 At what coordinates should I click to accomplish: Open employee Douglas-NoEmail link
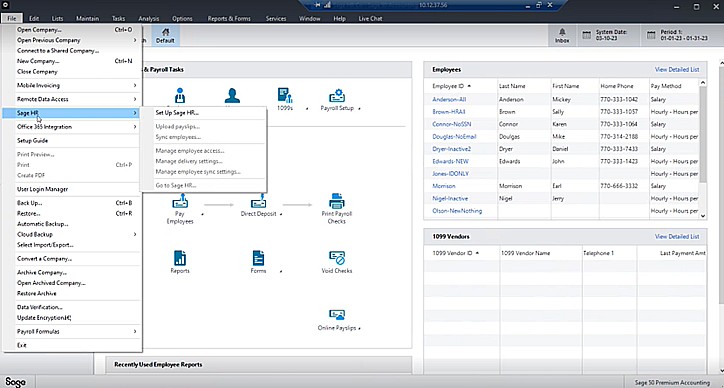click(x=454, y=137)
